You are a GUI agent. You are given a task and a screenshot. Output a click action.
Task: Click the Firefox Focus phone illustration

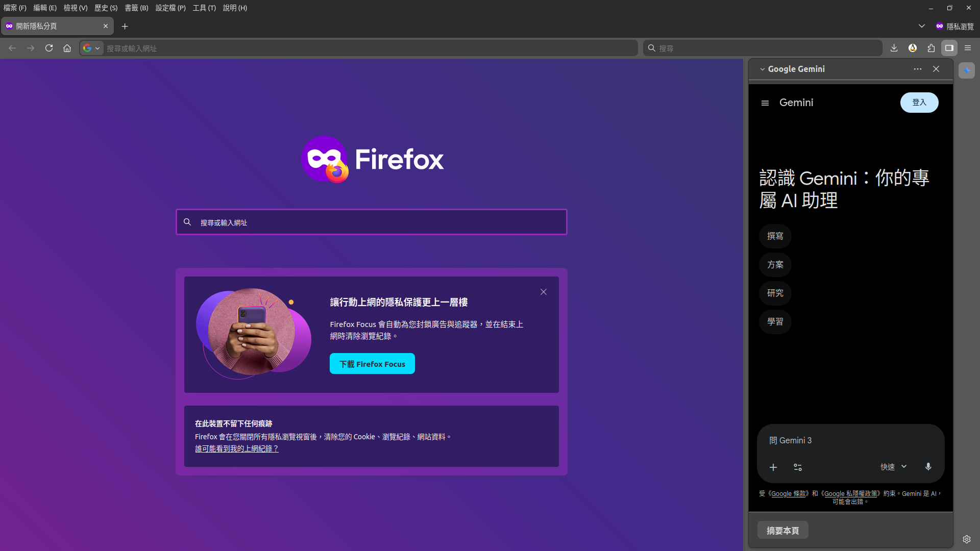click(x=254, y=333)
